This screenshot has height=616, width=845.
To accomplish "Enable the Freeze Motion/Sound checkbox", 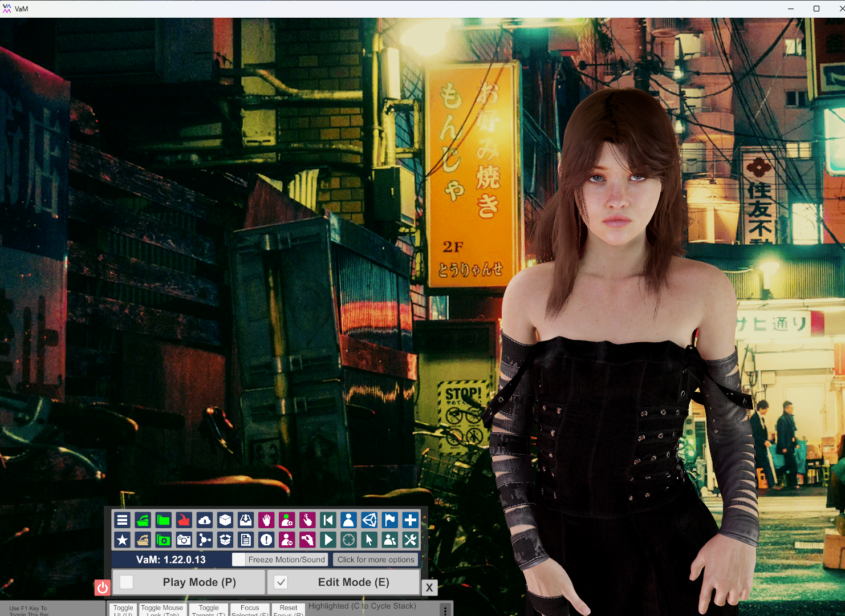I will (x=239, y=560).
